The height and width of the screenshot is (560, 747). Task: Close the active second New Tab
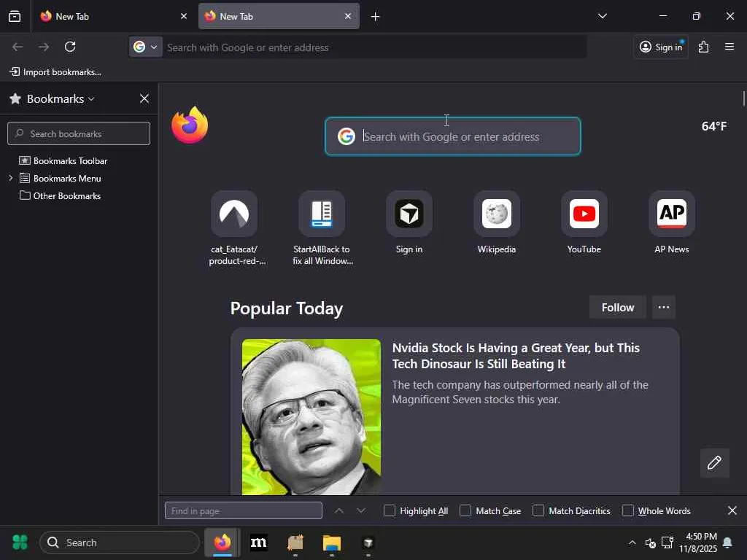[x=348, y=16]
